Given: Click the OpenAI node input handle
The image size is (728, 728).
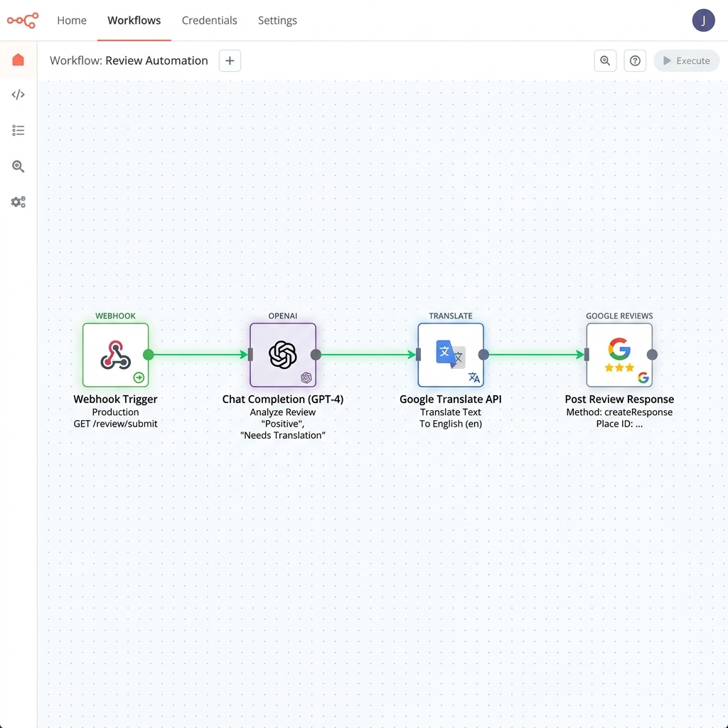Looking at the screenshot, I should [x=251, y=355].
